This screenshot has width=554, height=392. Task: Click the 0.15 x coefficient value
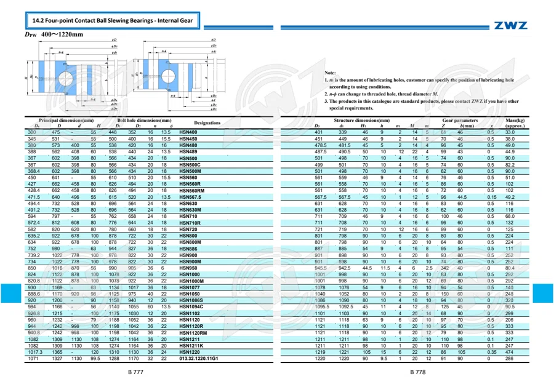coord(491,197)
